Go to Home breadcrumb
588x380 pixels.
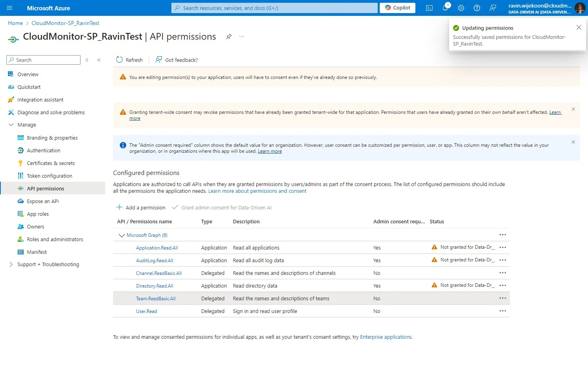15,23
